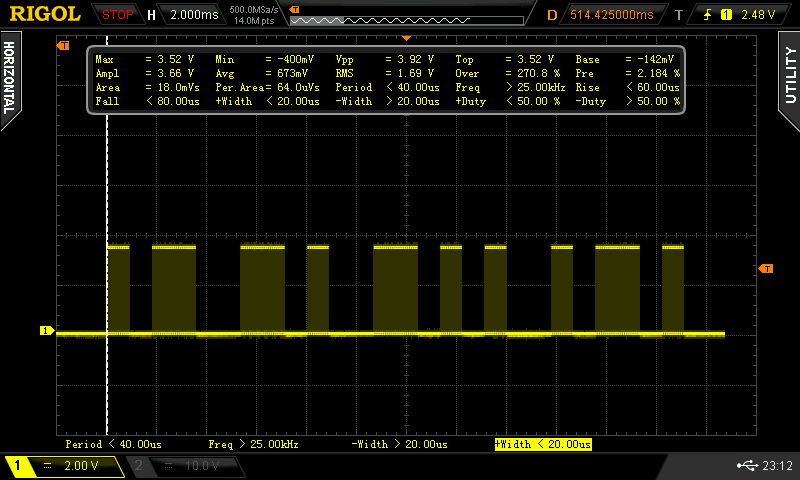Click the RIGOL logo
This screenshot has height=480, width=800.
(45, 14)
